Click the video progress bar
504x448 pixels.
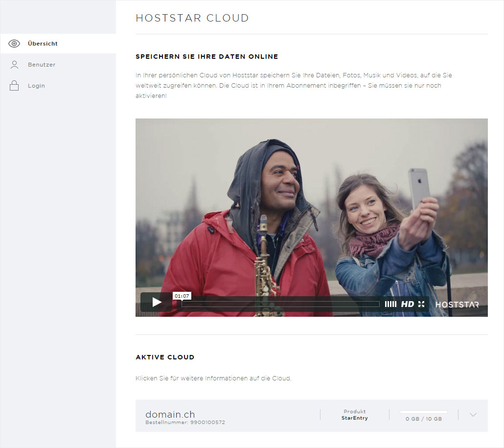pos(280,304)
